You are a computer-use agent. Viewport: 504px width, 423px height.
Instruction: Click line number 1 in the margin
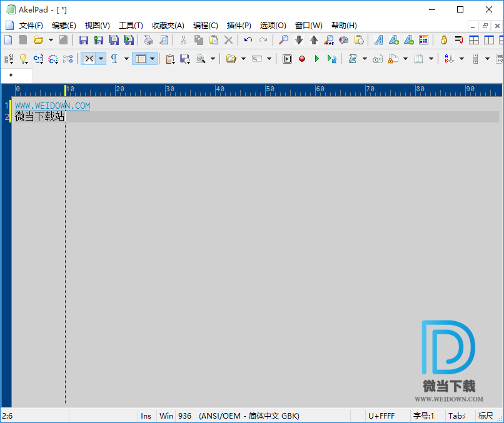[6, 106]
